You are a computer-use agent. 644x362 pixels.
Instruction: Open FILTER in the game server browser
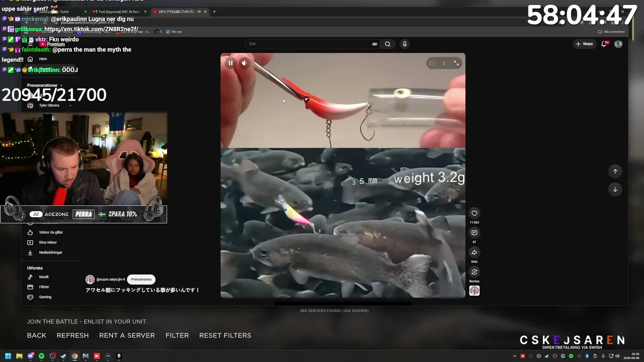[x=177, y=335]
